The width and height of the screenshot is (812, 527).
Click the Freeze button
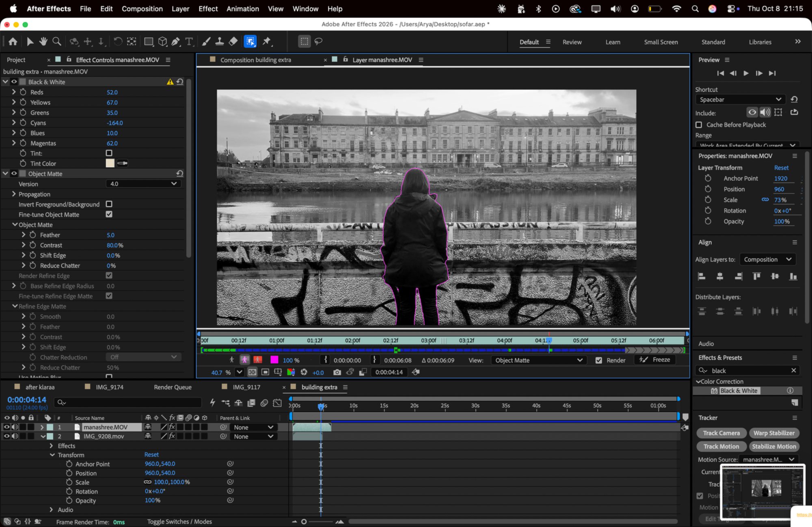(655, 360)
